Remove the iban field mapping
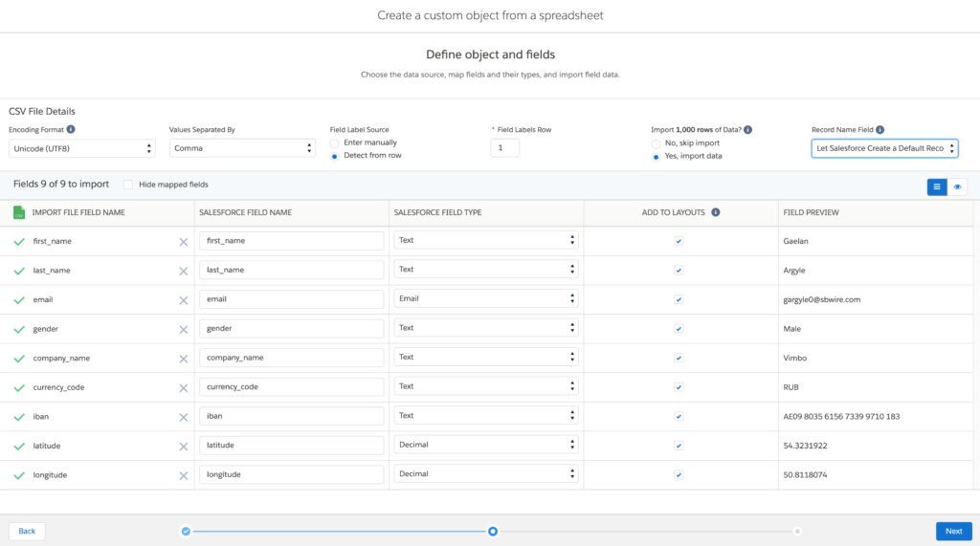 coord(183,417)
